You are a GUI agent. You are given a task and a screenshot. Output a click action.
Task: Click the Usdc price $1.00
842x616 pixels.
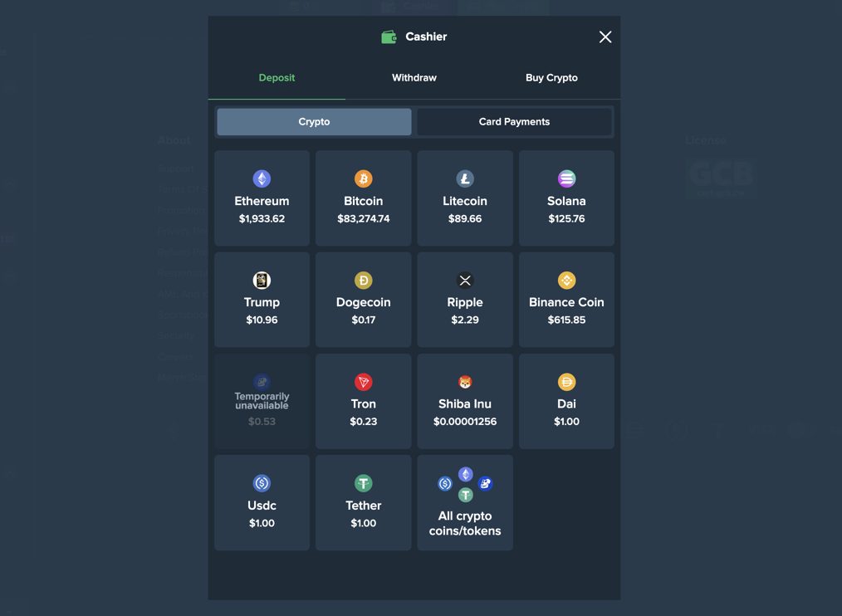point(262,523)
